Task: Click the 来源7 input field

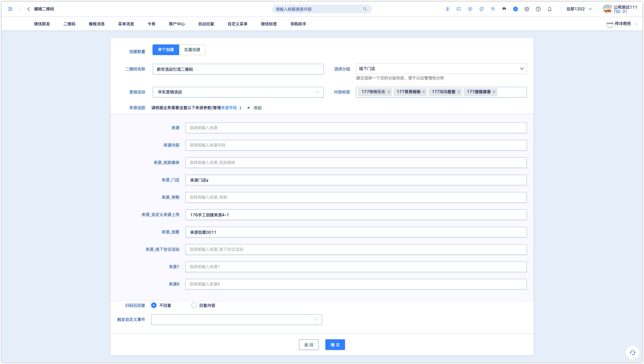Action: (x=356, y=267)
